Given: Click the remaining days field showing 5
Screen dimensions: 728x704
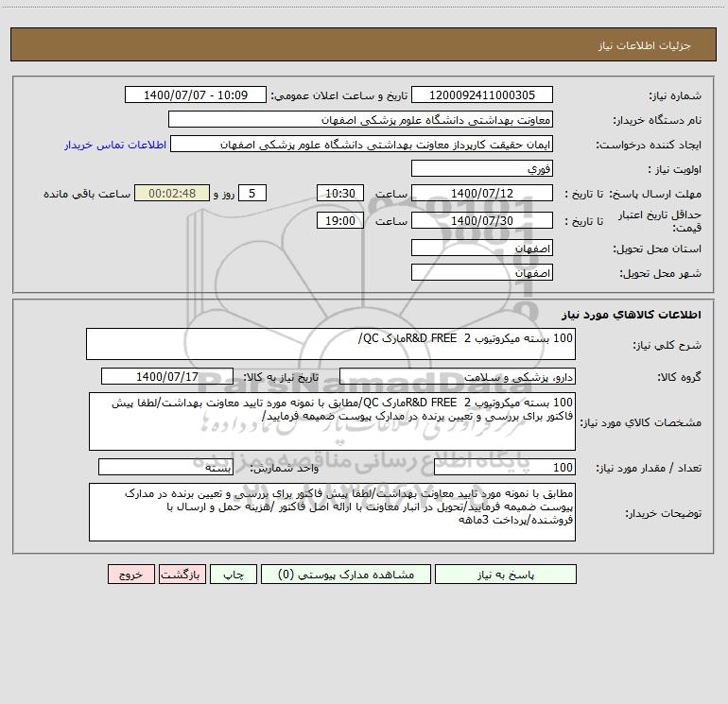Looking at the screenshot, I should click(x=252, y=194).
